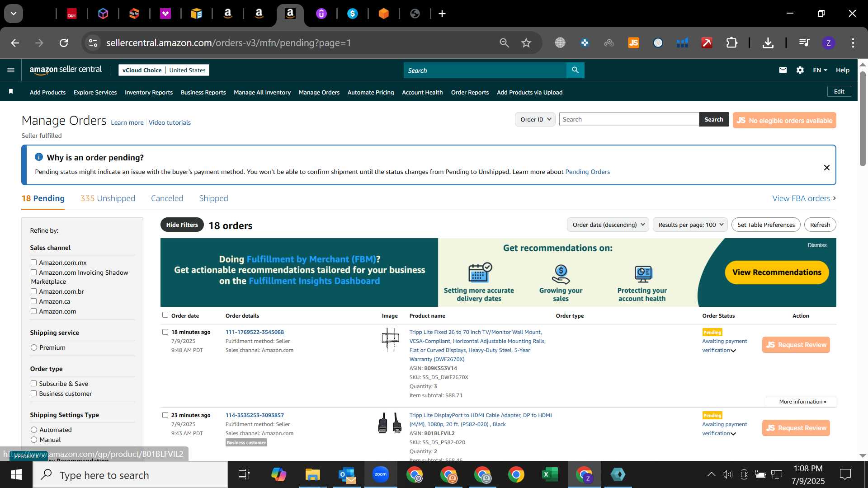Click the Windows Start button
868x488 pixels.
pos(16,474)
